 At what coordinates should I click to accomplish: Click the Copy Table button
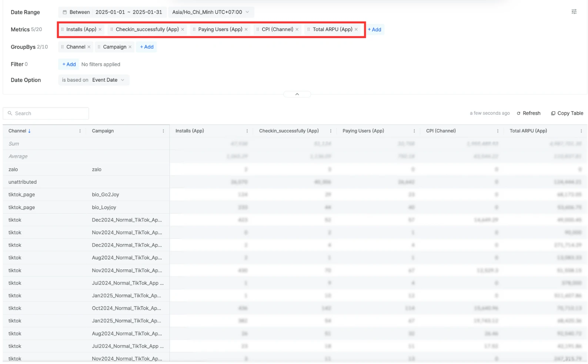(x=567, y=113)
